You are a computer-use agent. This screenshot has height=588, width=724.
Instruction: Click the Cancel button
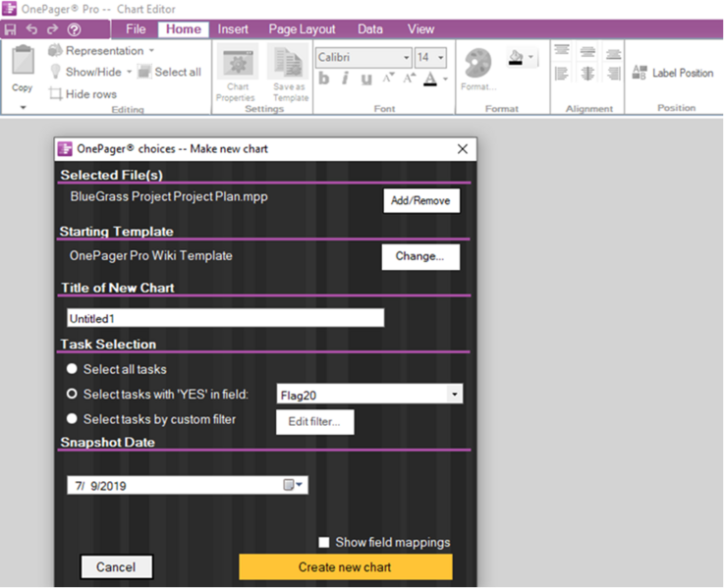pyautogui.click(x=116, y=566)
